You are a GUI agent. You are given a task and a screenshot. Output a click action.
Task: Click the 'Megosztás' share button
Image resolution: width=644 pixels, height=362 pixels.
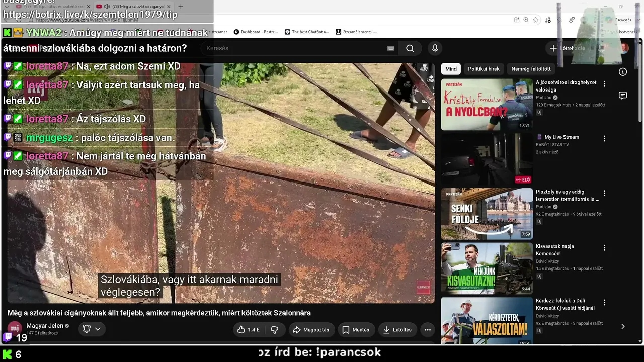point(311,330)
